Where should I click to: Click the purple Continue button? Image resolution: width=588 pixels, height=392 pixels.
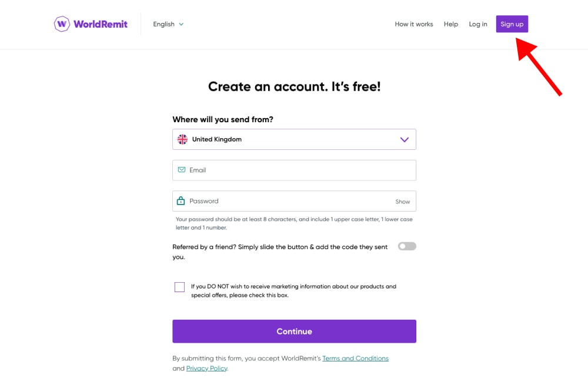[x=294, y=331]
